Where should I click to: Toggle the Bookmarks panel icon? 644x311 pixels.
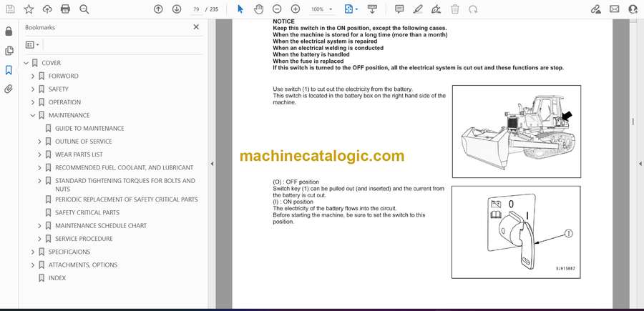pyautogui.click(x=9, y=70)
